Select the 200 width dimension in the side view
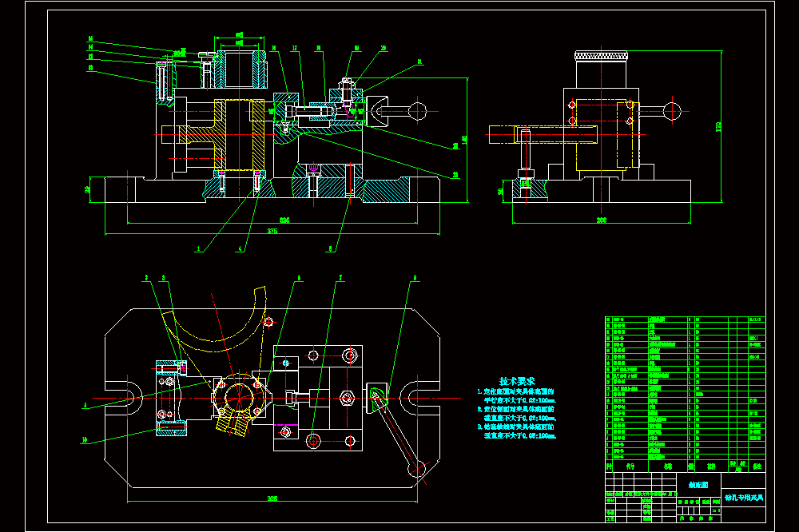This screenshot has height=532, width=799. pos(602,220)
